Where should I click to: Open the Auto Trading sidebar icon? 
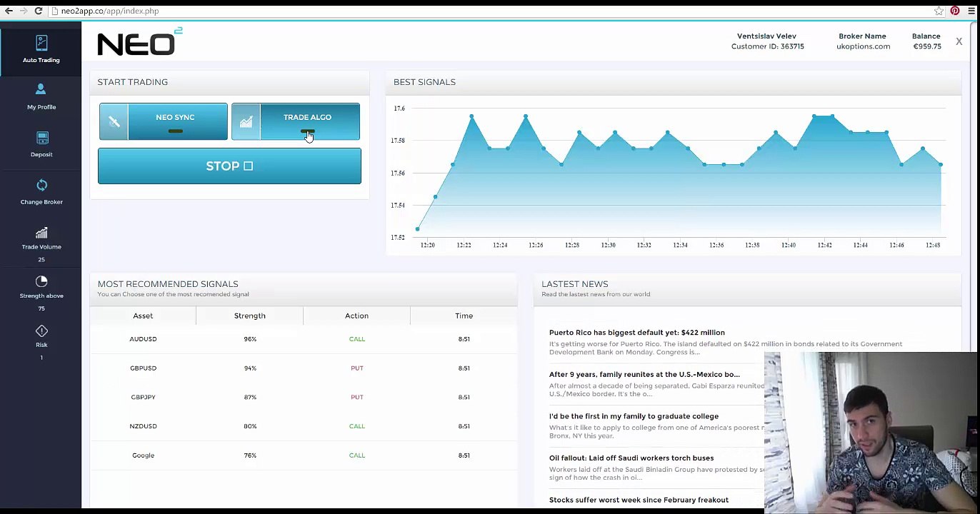coord(41,43)
